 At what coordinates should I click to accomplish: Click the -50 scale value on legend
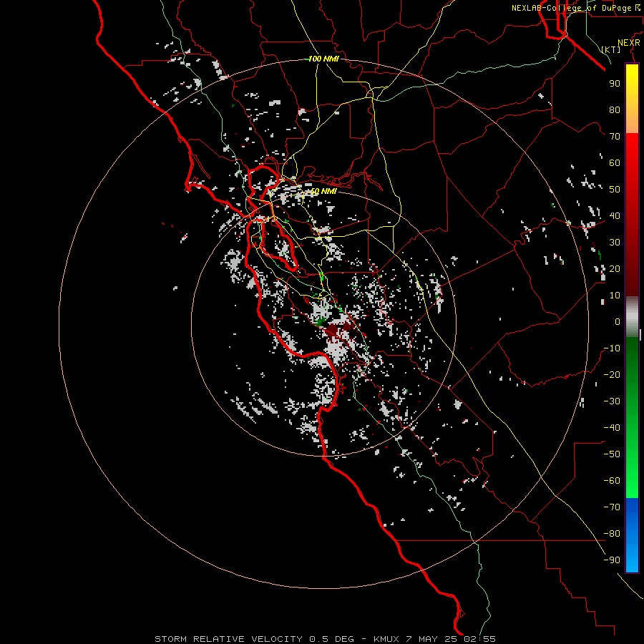pyautogui.click(x=612, y=454)
